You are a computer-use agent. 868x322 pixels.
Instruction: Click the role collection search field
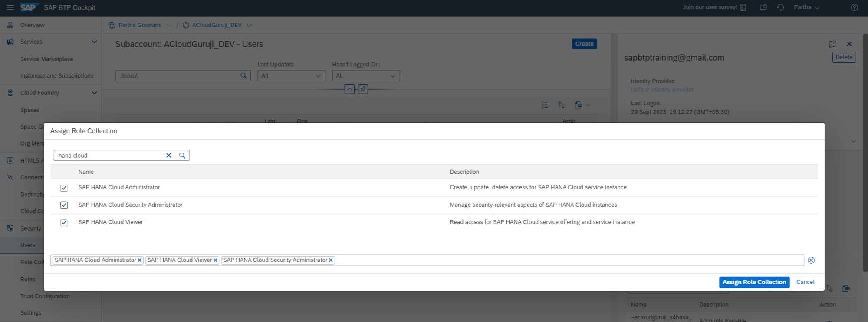(108, 156)
